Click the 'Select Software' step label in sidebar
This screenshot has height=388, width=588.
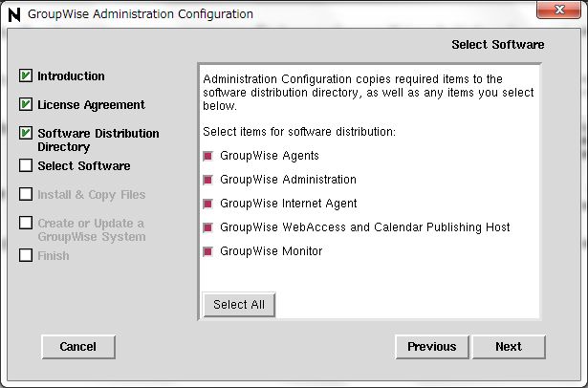coord(84,165)
